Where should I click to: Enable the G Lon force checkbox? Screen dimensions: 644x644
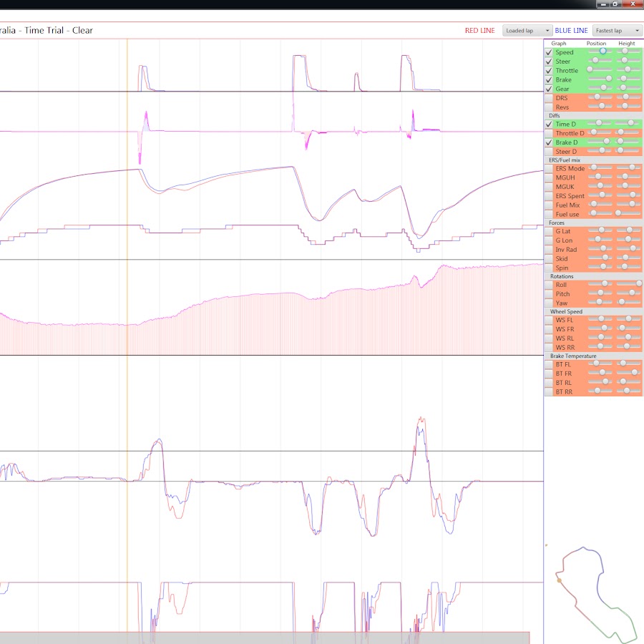[x=549, y=240]
